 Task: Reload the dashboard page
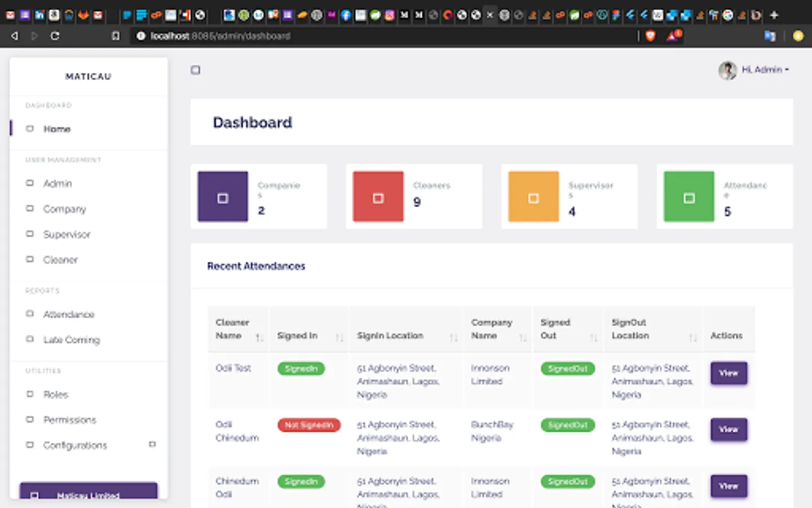point(55,36)
